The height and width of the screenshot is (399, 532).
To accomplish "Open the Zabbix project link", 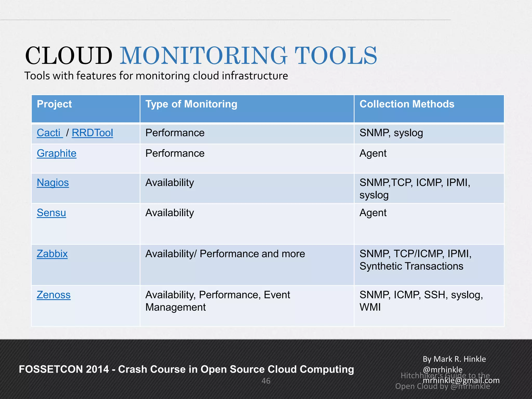I will coord(52,254).
